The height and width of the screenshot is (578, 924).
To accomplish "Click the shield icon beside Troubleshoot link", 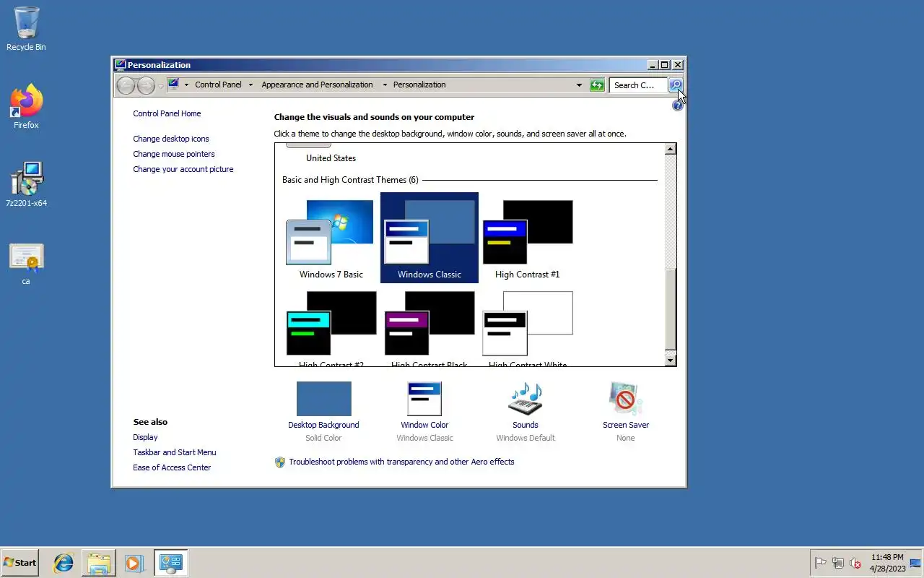I will click(x=280, y=462).
